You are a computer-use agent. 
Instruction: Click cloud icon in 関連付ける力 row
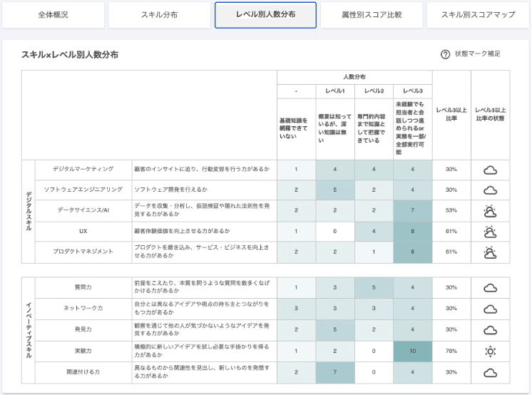(x=490, y=373)
